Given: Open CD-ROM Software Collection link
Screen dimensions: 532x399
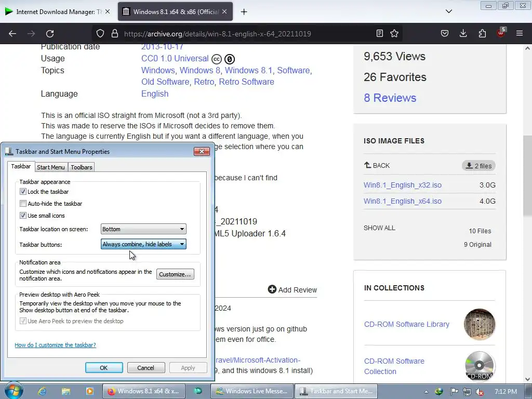Looking at the screenshot, I should (x=394, y=366).
